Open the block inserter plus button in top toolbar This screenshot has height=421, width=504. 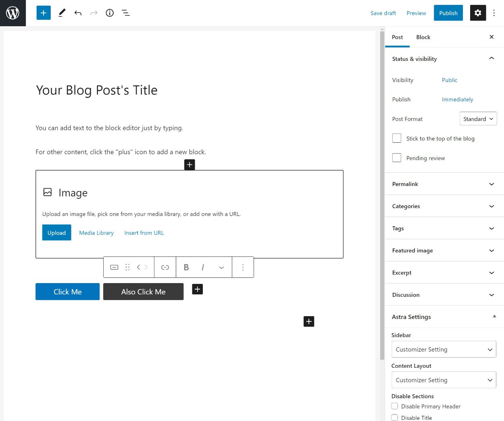coord(44,13)
